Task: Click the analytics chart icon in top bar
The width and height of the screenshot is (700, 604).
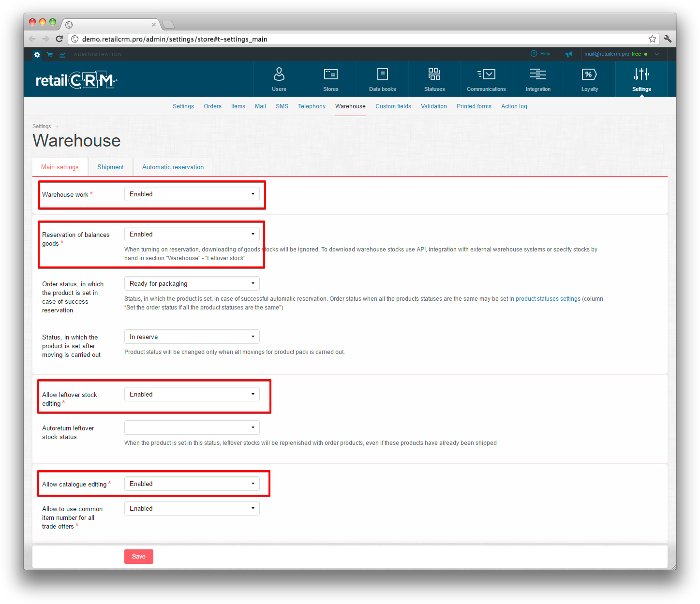Action: point(62,55)
